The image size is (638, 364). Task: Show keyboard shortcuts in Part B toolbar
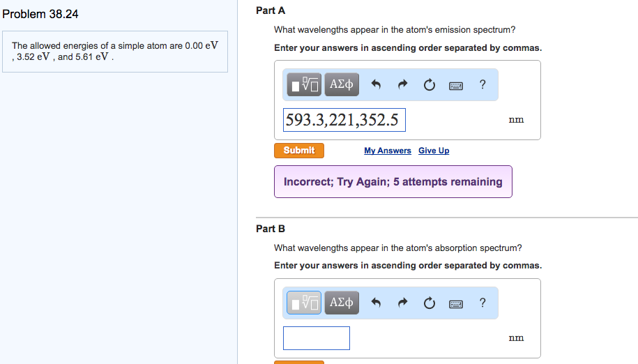[455, 303]
